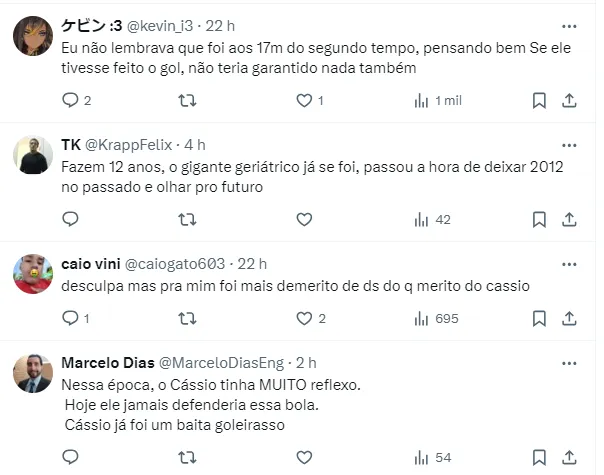
Task: Open TK's profile avatar
Action: 33,155
